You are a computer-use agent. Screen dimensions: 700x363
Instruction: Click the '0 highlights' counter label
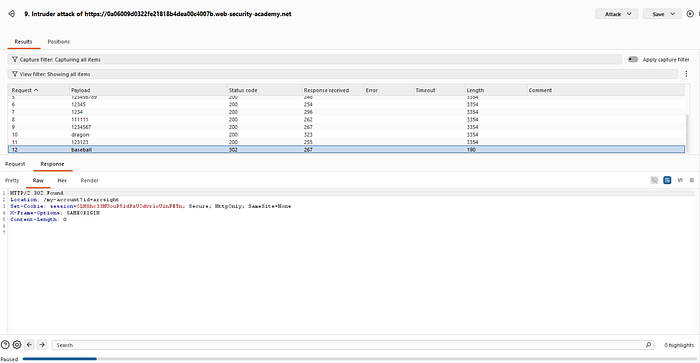(x=679, y=345)
